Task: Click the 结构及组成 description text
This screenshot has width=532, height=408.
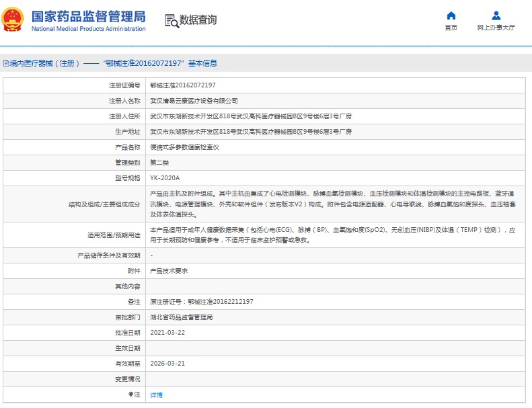Action: tap(333, 204)
